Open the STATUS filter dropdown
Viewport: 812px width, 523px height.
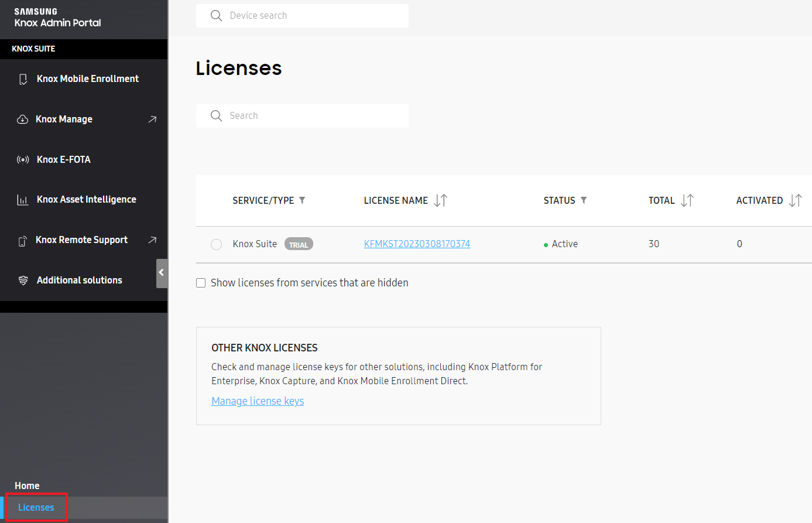pyautogui.click(x=584, y=200)
